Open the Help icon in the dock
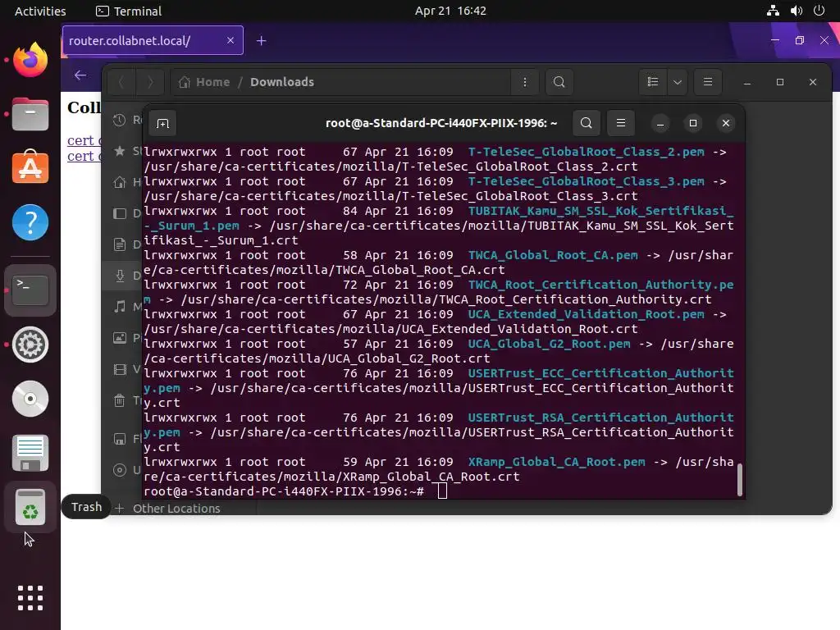Image resolution: width=840 pixels, height=630 pixels. [x=30, y=221]
